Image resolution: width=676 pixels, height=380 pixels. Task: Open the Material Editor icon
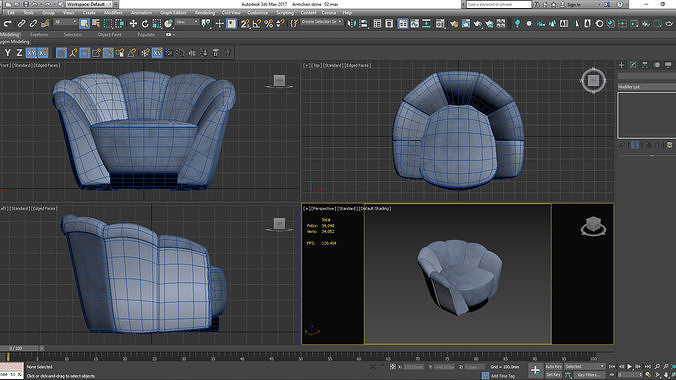(x=440, y=24)
